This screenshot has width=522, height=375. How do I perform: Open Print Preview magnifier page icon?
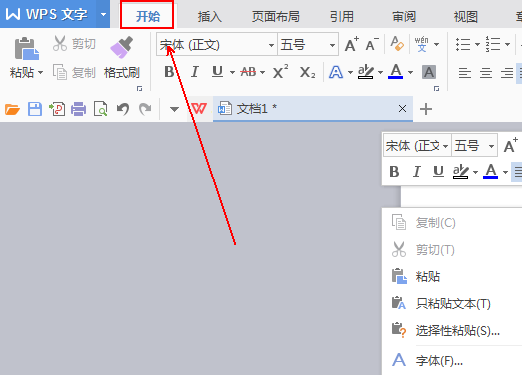(x=101, y=109)
